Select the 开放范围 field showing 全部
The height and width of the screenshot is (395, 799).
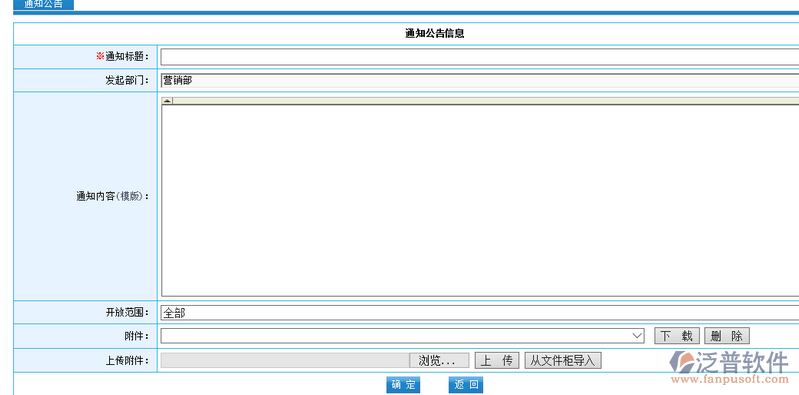480,313
